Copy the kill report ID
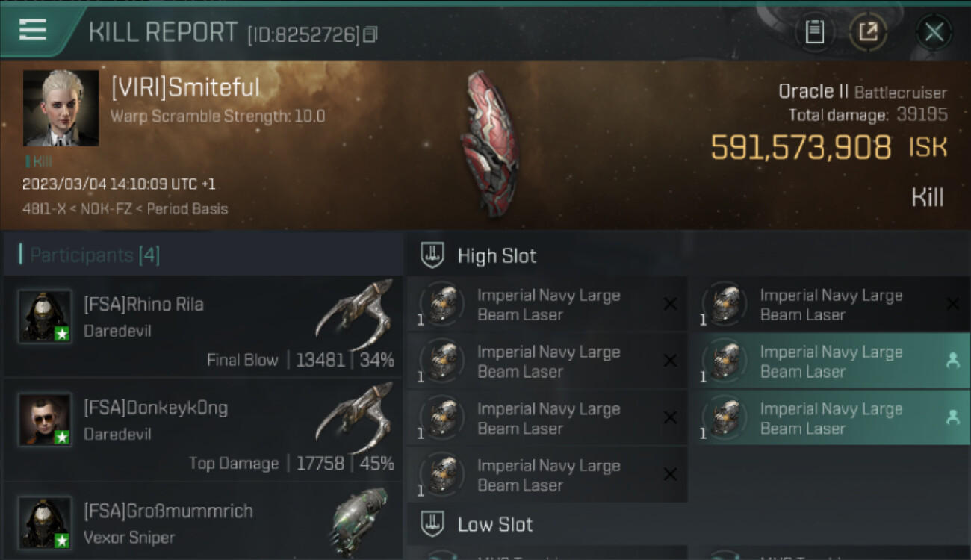Screen dimensions: 971x560 pyautogui.click(x=370, y=34)
